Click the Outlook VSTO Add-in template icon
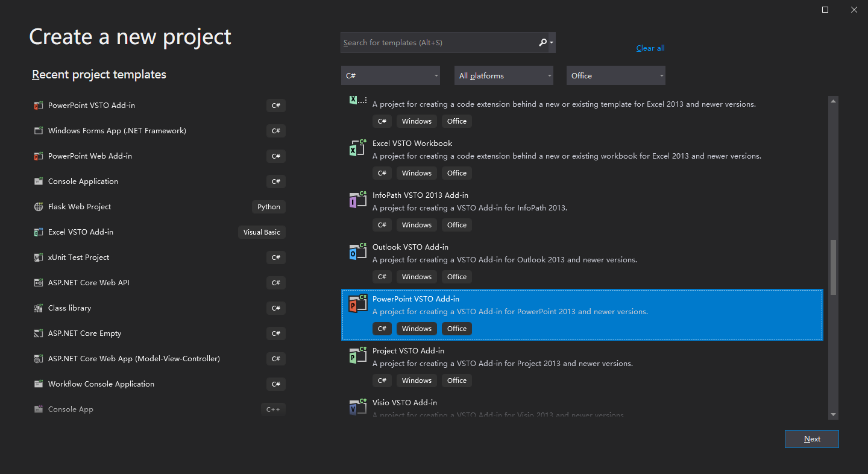The image size is (868, 474). click(358, 251)
